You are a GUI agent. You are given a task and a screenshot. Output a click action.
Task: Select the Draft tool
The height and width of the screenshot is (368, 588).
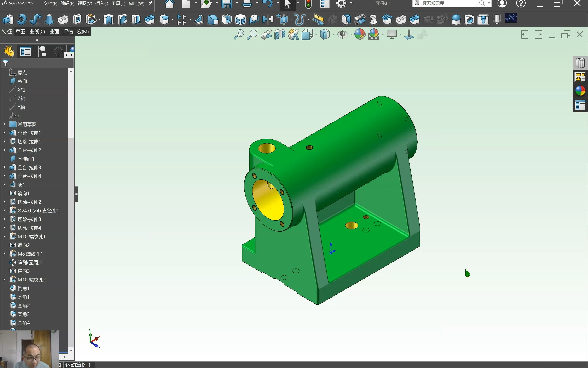point(213,19)
